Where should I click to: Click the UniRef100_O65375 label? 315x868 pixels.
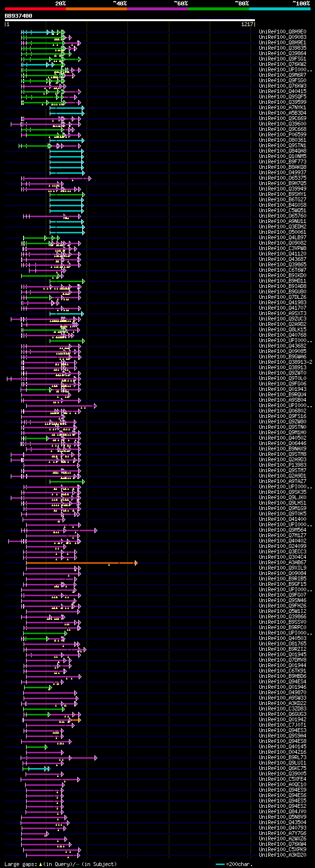point(283,178)
